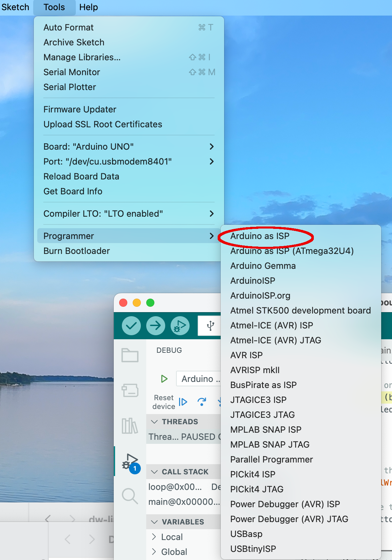This screenshot has width=392, height=560.
Task: Click the Tools menu in menu bar
Action: click(54, 7)
